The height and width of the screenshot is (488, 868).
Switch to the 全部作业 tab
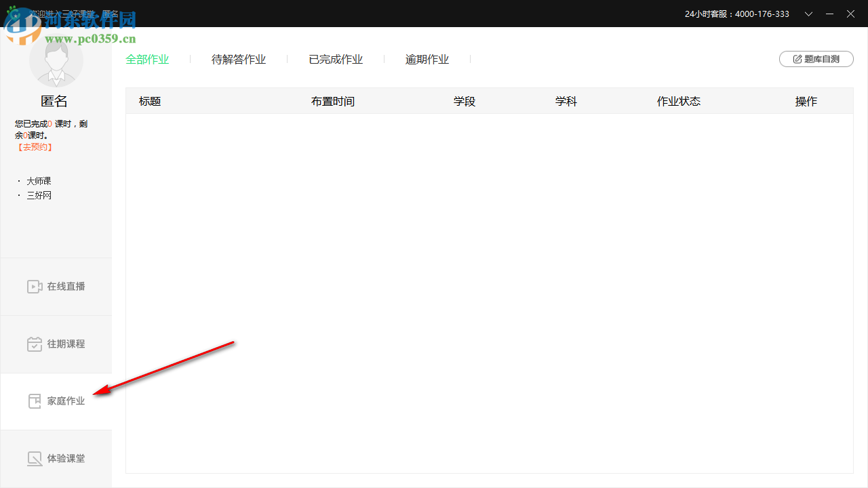coord(147,60)
